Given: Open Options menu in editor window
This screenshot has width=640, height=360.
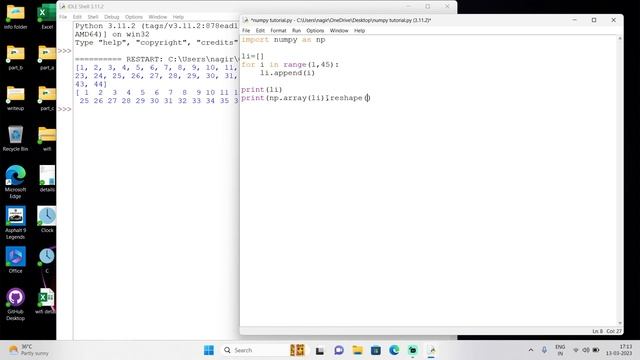Looking at the screenshot, I should pyautogui.click(x=315, y=31).
